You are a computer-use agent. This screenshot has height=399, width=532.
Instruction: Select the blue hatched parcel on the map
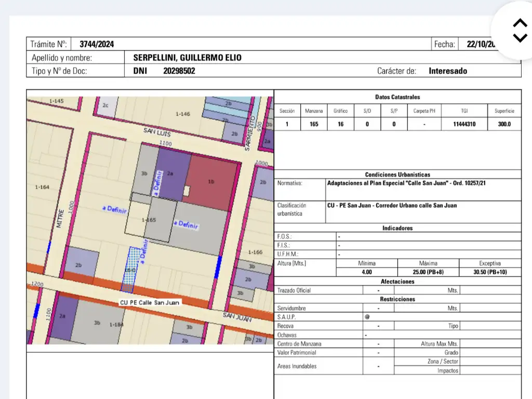click(129, 269)
